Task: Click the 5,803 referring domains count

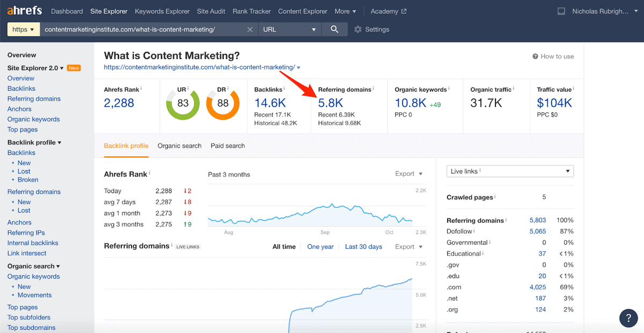Action: (538, 220)
